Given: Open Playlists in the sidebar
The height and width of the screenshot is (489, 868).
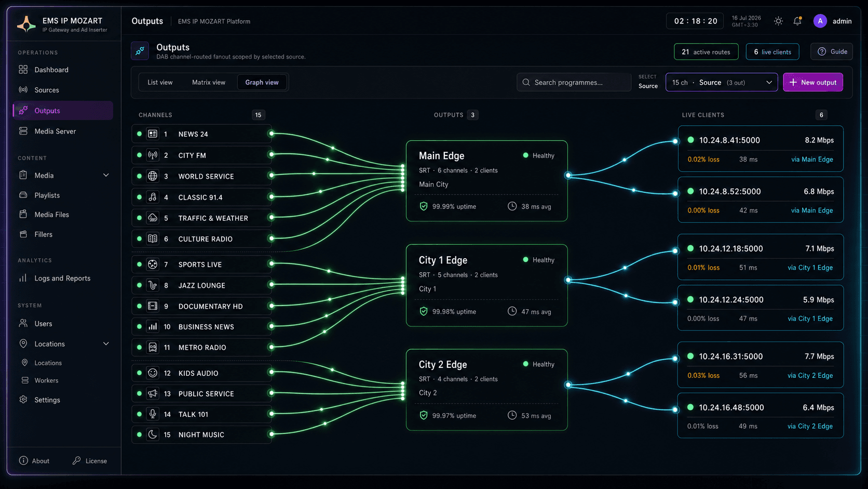Looking at the screenshot, I should (63, 195).
